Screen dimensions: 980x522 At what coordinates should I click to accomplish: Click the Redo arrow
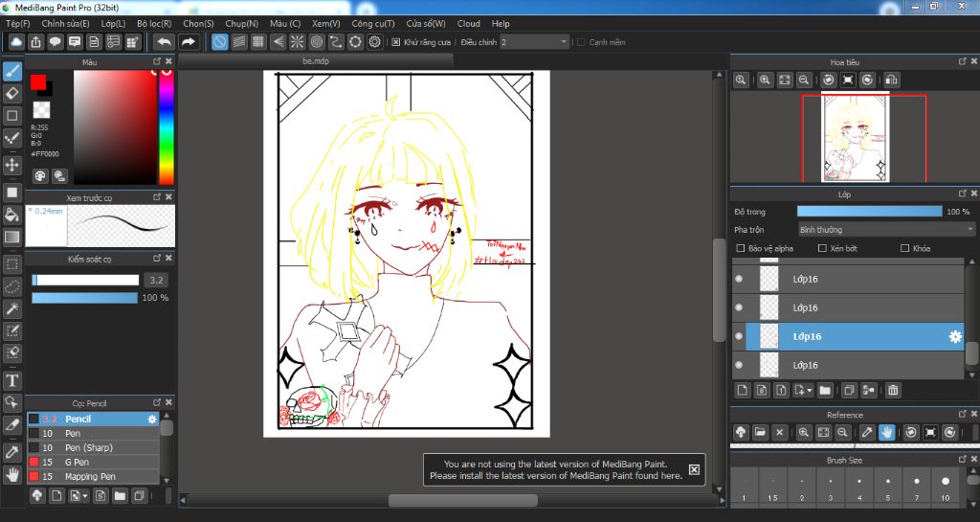[x=188, y=42]
